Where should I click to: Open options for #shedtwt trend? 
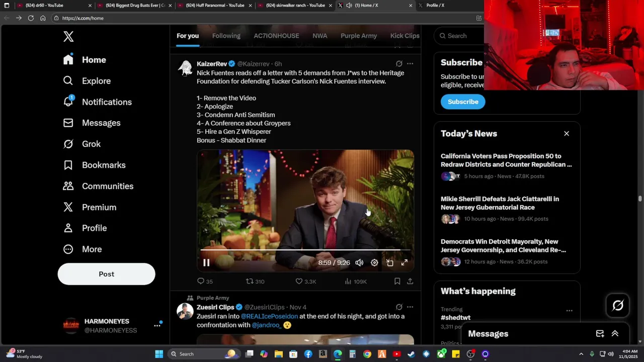[569, 311]
